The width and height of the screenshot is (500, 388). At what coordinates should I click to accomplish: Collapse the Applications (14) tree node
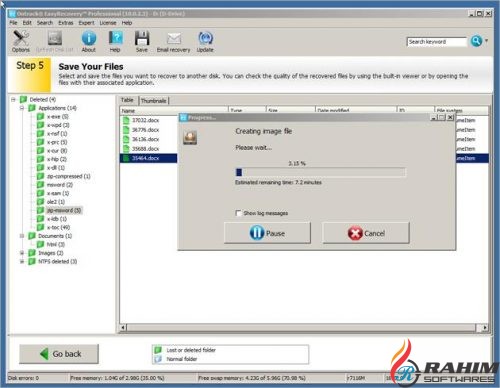point(22,108)
